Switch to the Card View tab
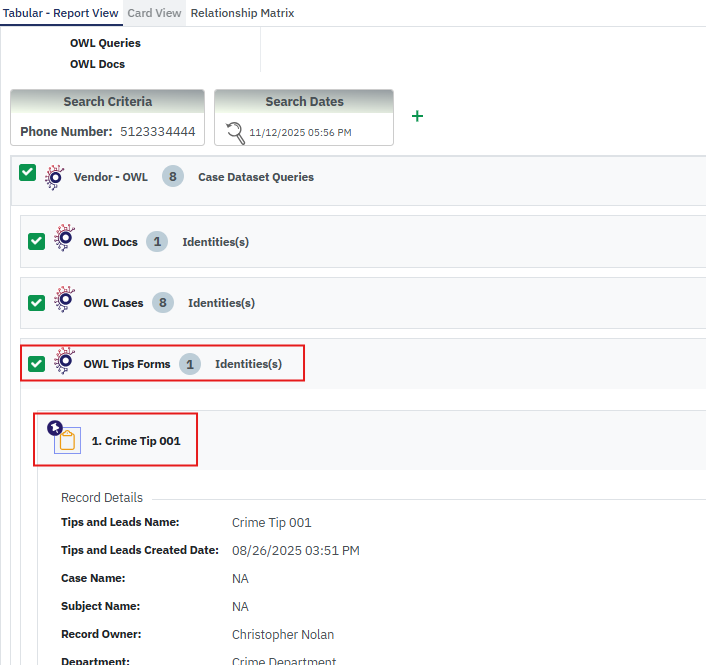This screenshot has width=706, height=665. [154, 13]
